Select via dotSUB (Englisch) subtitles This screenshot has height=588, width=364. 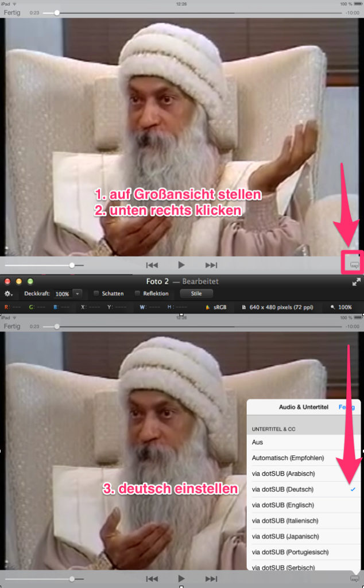(x=304, y=505)
